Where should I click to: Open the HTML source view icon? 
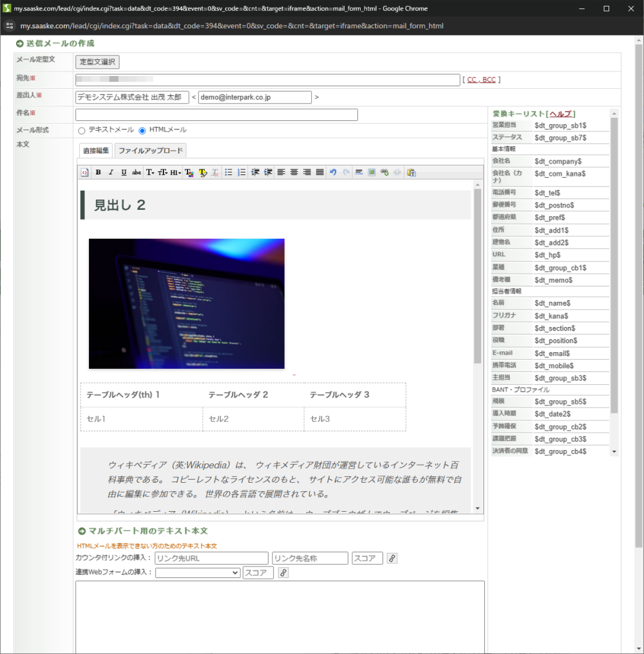click(x=84, y=173)
